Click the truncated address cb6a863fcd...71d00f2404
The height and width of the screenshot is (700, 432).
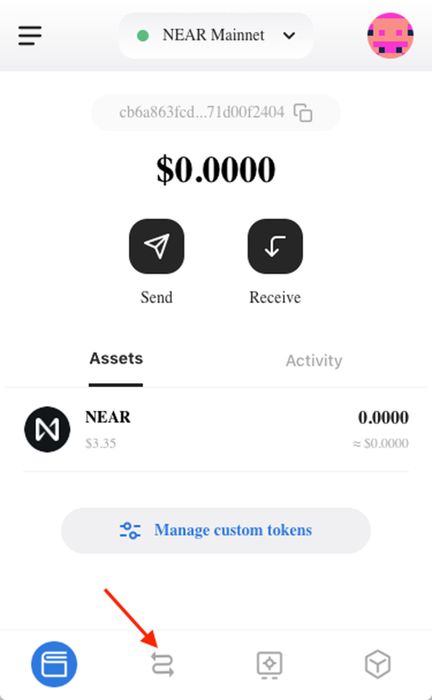click(x=202, y=112)
